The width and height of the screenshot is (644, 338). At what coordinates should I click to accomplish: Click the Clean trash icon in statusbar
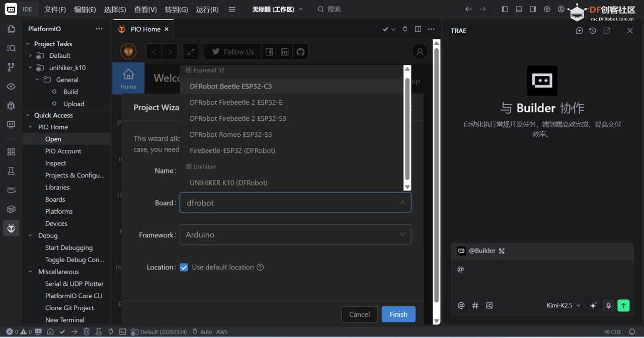click(x=87, y=331)
